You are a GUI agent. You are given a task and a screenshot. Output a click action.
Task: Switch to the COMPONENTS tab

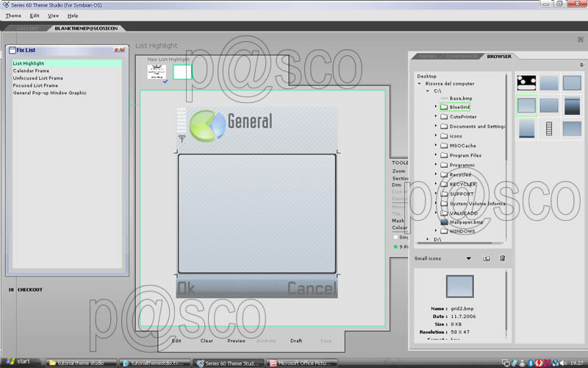tap(462, 57)
